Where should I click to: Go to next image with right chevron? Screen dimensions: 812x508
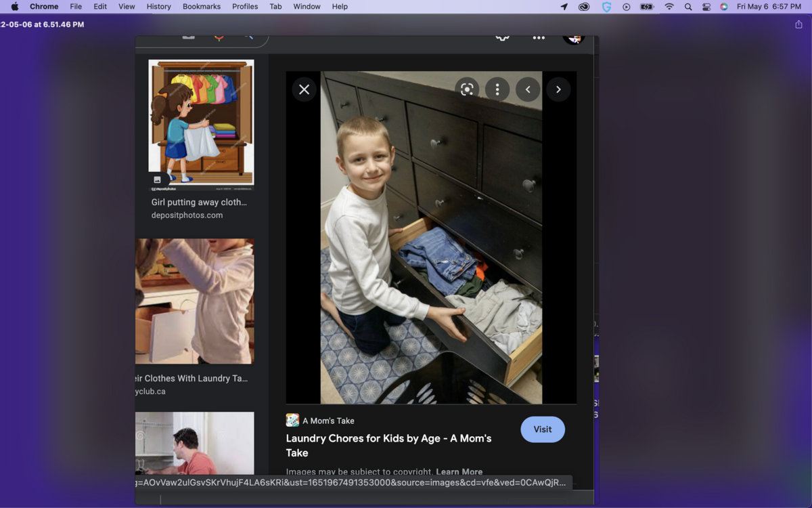point(558,89)
